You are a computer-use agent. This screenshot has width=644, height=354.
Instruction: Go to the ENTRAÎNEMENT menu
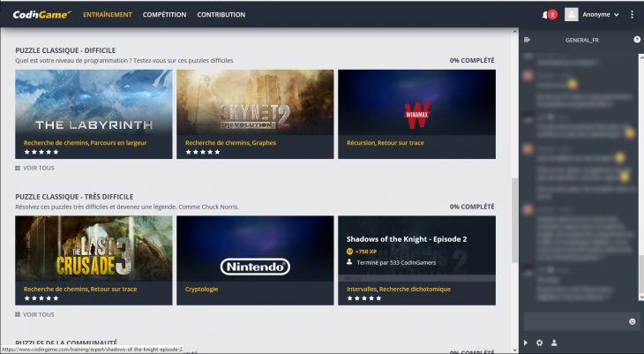coord(108,14)
